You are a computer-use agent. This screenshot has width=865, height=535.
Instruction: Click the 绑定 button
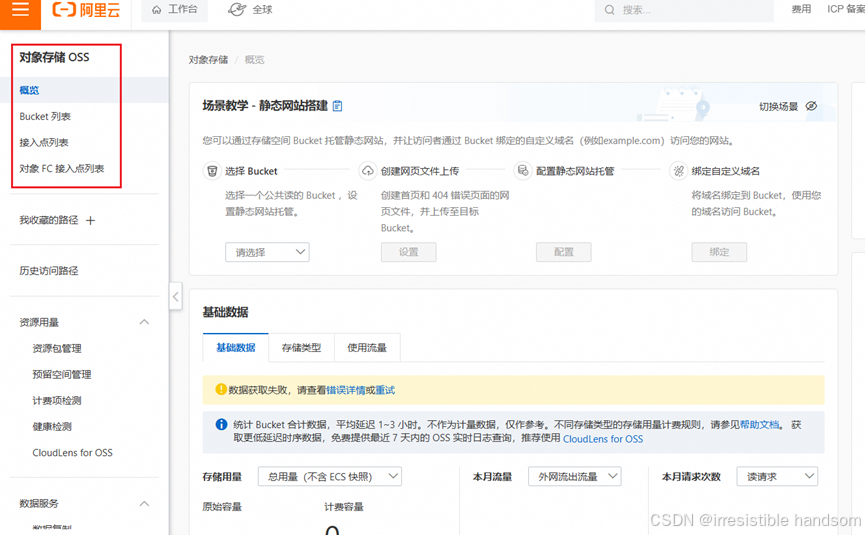(x=719, y=252)
